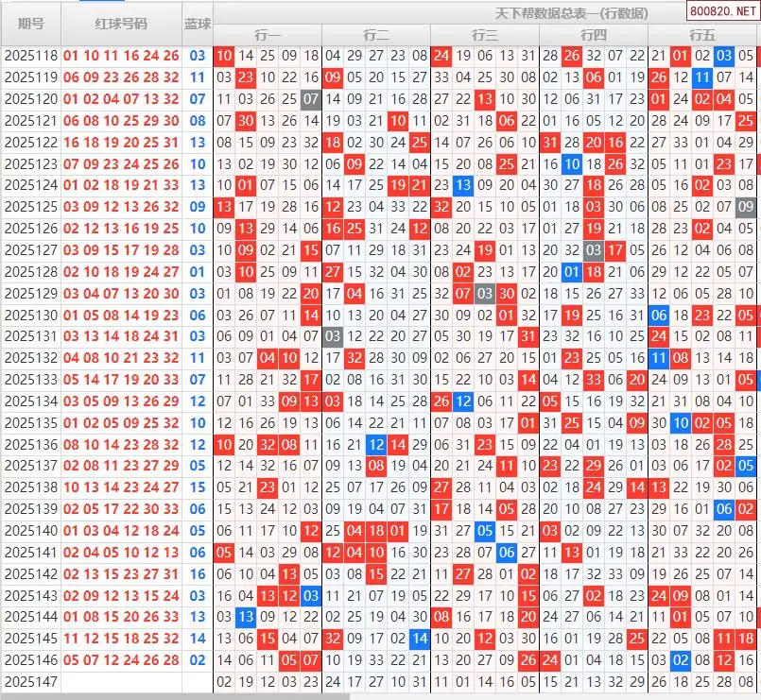Click the blue 13 cell in row 2025124
761x700 pixels.
point(463,185)
